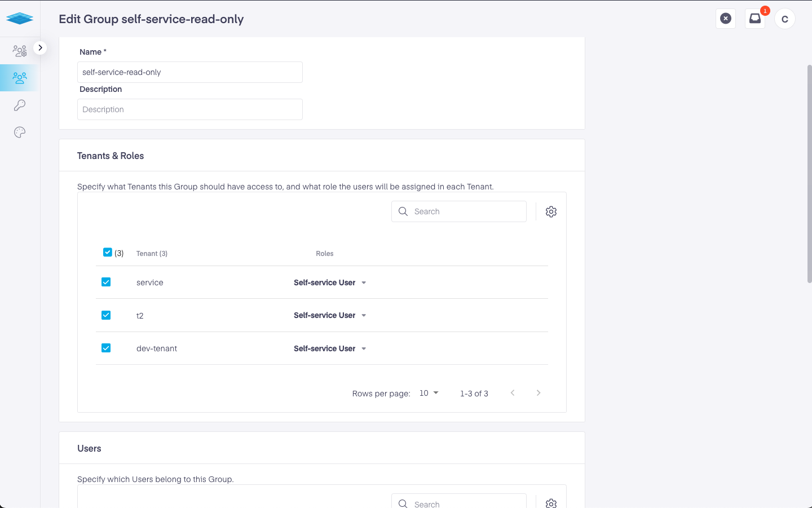Open the key credentials sidebar icon

click(20, 105)
